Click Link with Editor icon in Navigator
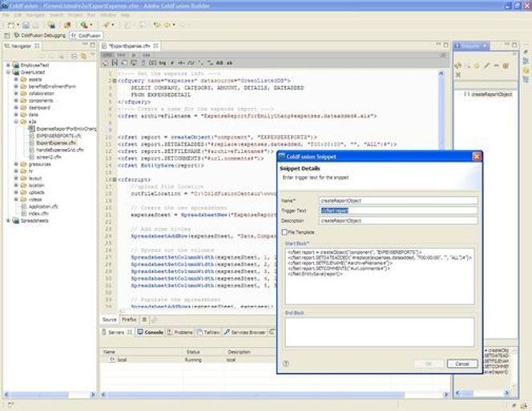This screenshot has height=411, width=532. (x=83, y=56)
